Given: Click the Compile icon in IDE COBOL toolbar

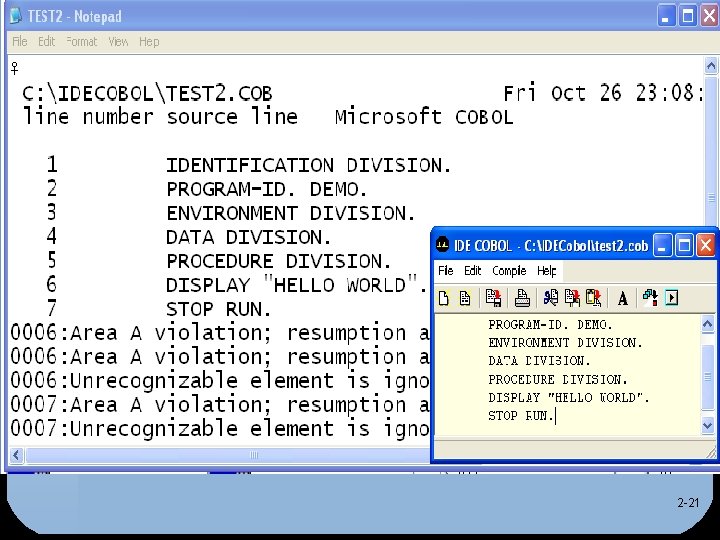Looking at the screenshot, I should (x=650, y=298).
